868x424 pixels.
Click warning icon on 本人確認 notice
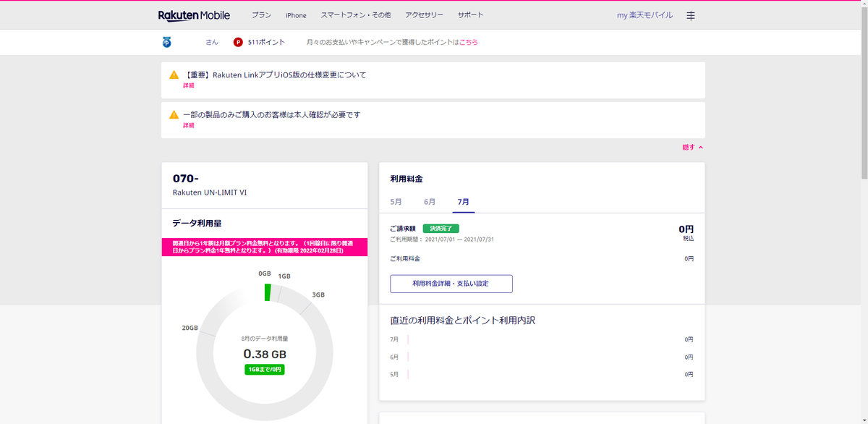pos(173,114)
